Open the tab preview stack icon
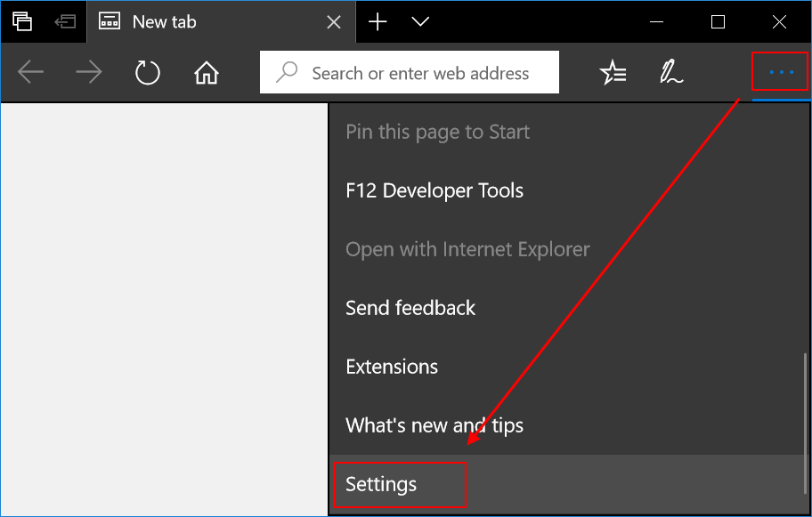812x517 pixels. [22, 21]
